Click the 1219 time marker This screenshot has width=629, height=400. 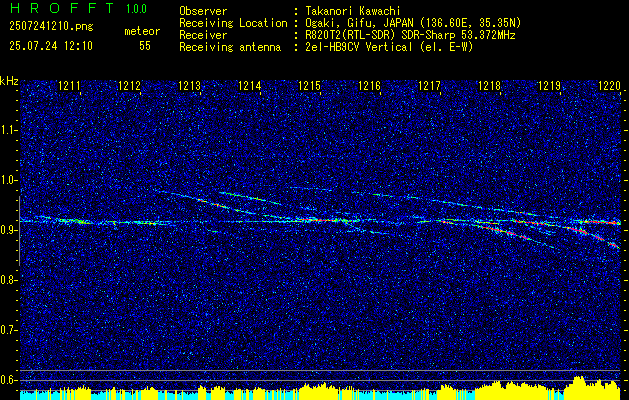coord(549,85)
